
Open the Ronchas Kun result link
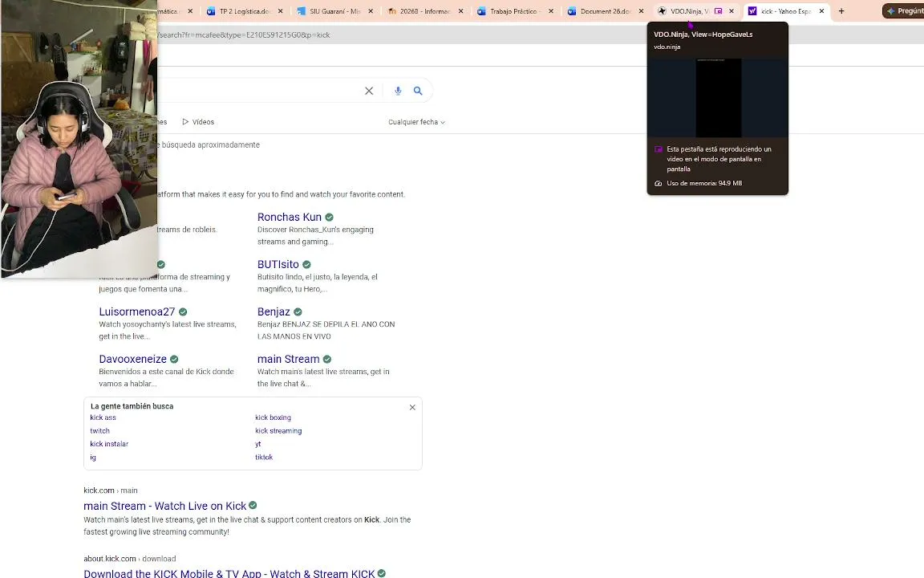click(x=290, y=217)
